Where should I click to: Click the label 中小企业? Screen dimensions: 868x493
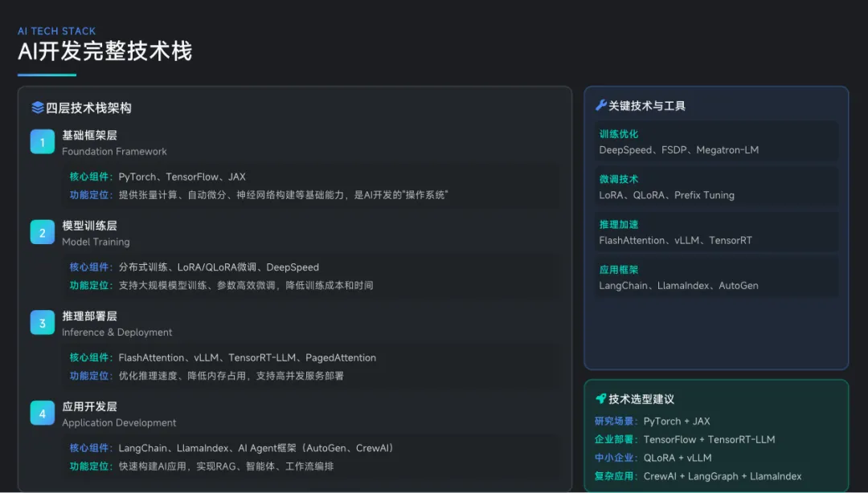point(614,458)
